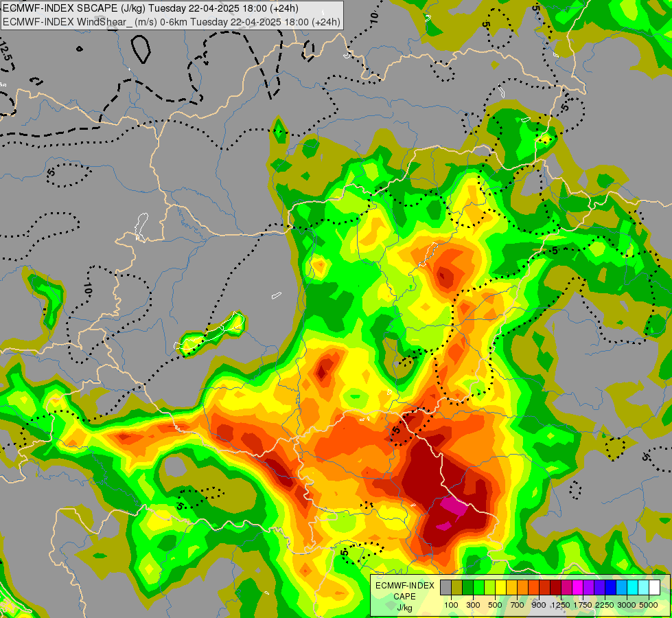Screen dimensions: 672x618
Task: Select the dark green legend swatch
Action: pos(468,587)
